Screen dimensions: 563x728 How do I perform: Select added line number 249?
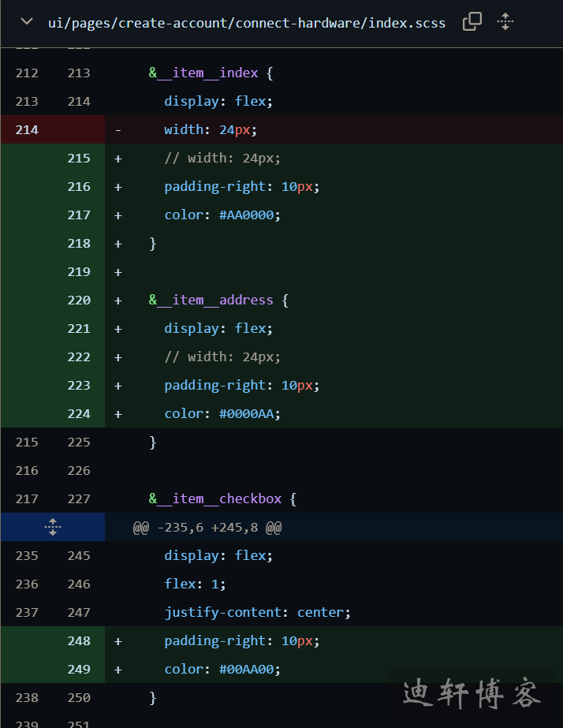pos(79,669)
